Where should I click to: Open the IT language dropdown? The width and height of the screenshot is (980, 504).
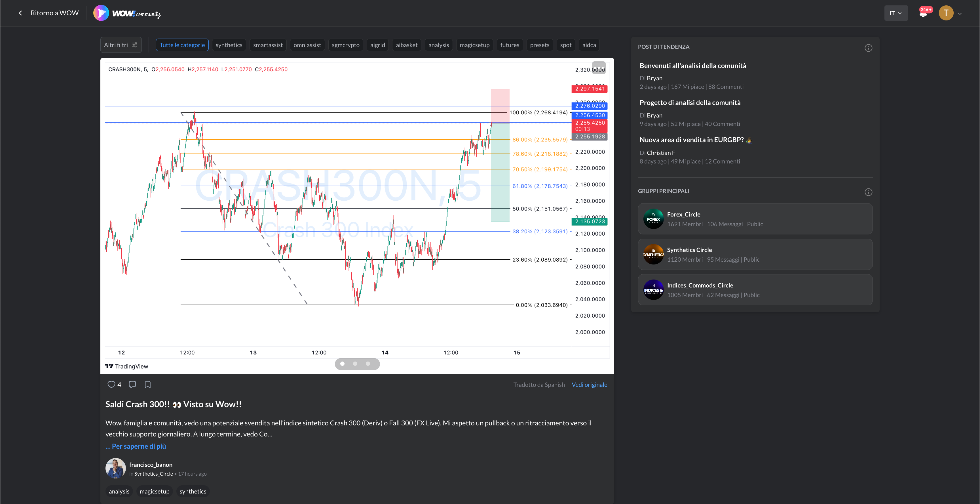895,13
